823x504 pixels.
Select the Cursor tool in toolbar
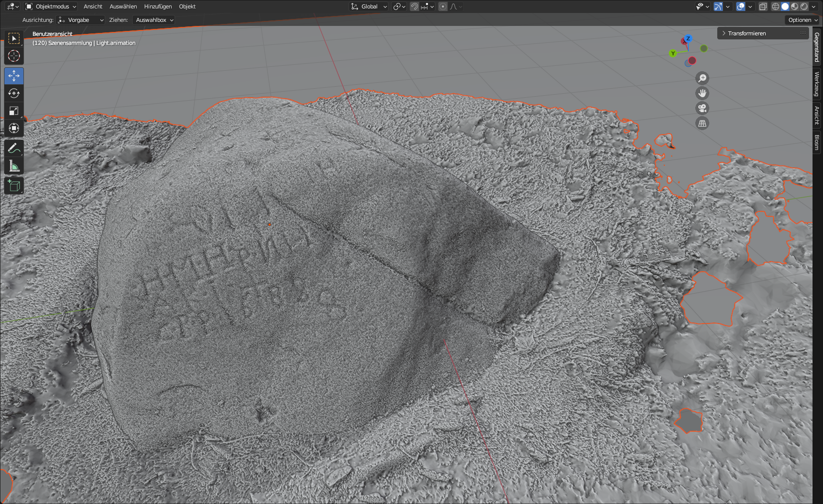pyautogui.click(x=14, y=56)
